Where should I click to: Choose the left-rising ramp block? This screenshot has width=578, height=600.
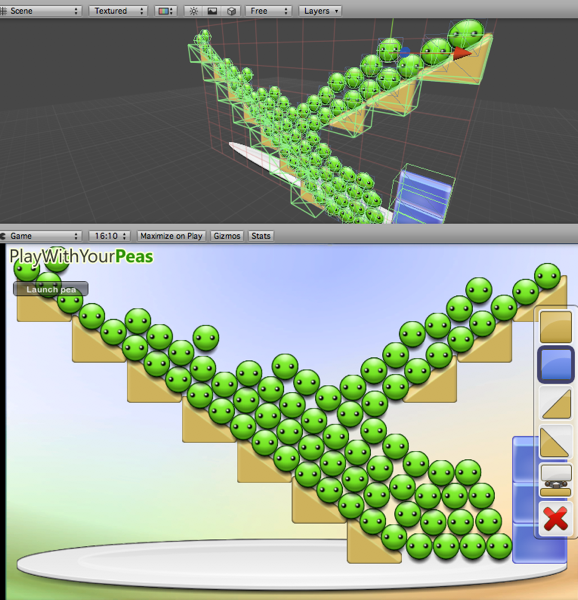coord(556,442)
